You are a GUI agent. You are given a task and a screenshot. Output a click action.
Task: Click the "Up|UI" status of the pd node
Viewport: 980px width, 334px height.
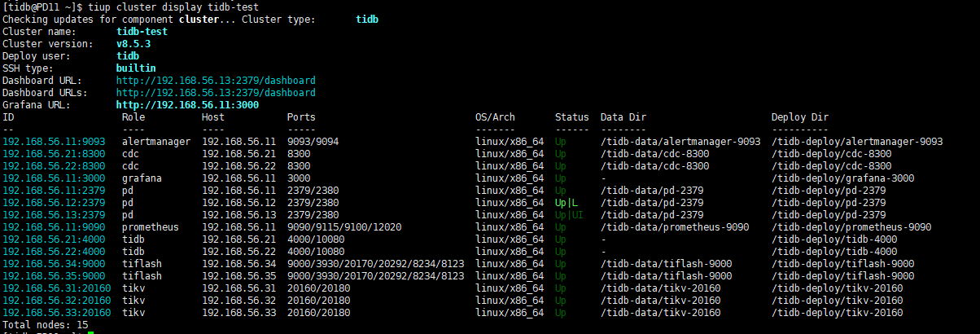[569, 215]
